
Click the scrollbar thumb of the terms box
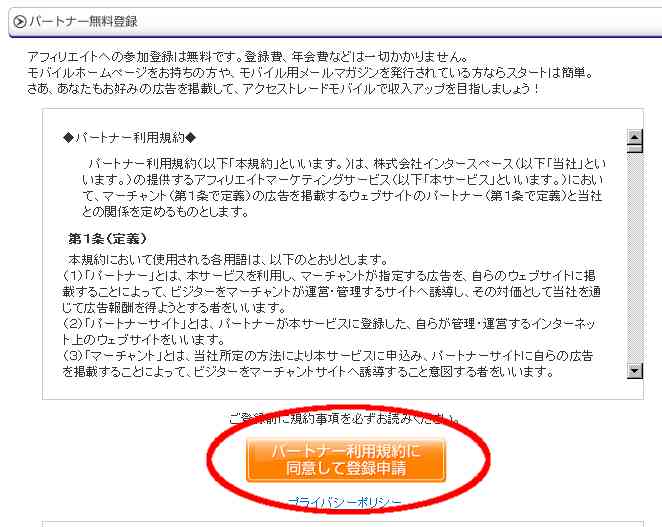point(635,148)
